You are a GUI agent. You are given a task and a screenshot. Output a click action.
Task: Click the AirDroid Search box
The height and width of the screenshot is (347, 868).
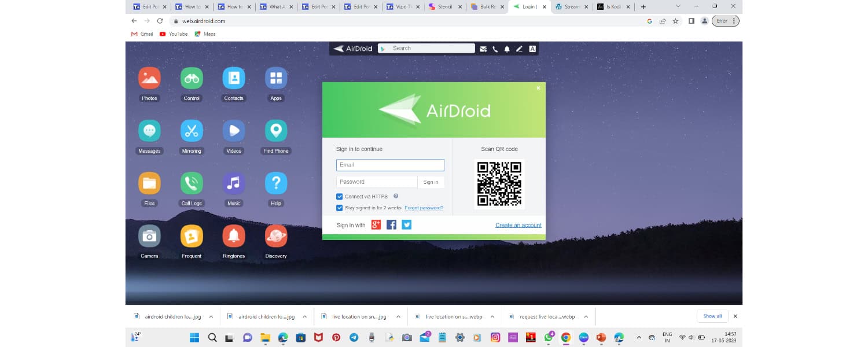point(426,49)
